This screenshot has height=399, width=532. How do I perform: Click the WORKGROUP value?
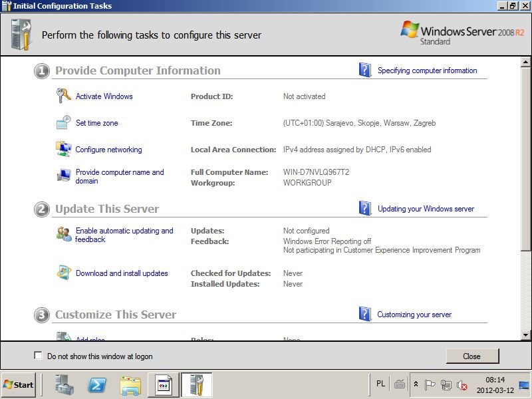tap(307, 182)
